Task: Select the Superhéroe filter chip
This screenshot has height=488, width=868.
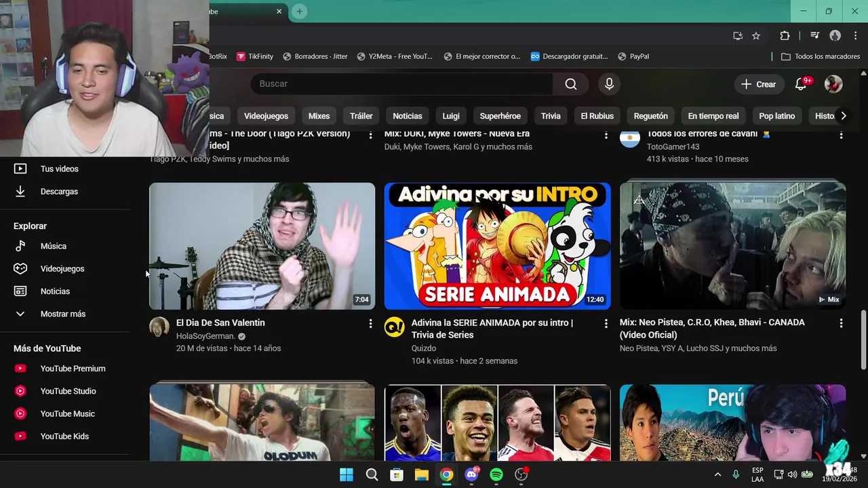Action: (x=500, y=116)
